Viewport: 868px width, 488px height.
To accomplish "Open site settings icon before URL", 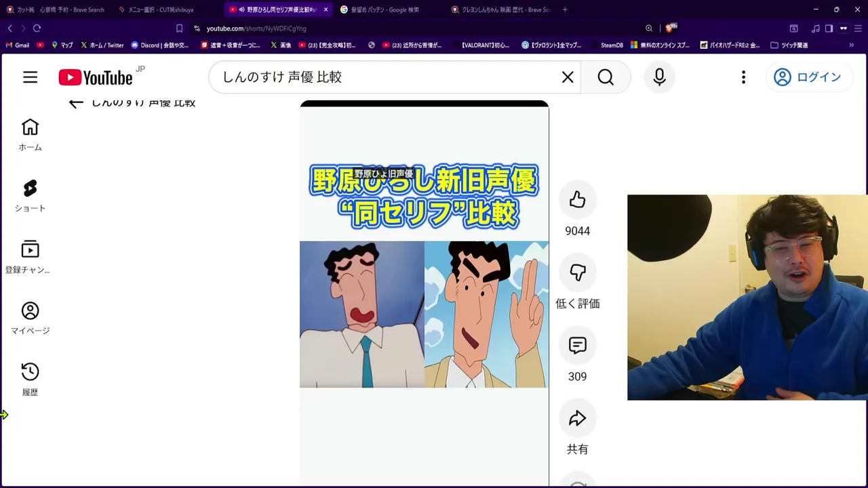I will point(197,28).
